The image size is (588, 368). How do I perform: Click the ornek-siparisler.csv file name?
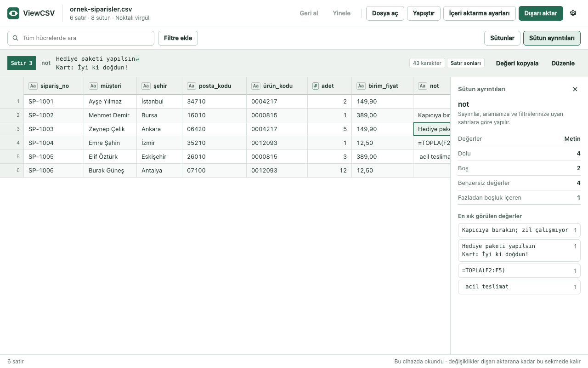coord(101,9)
